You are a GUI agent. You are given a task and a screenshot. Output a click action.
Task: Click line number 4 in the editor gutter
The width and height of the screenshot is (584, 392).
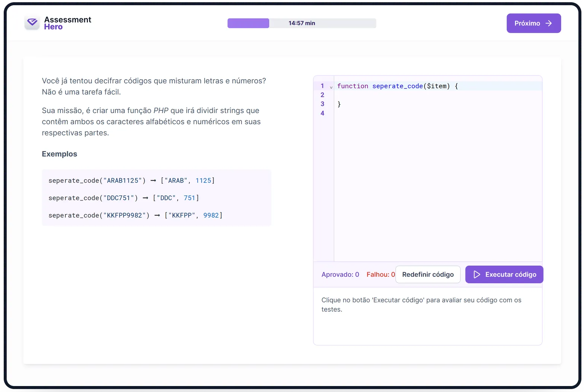click(322, 113)
